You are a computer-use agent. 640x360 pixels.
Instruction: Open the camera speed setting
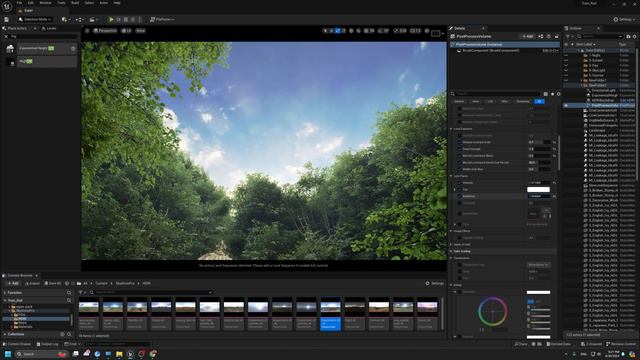coord(415,31)
